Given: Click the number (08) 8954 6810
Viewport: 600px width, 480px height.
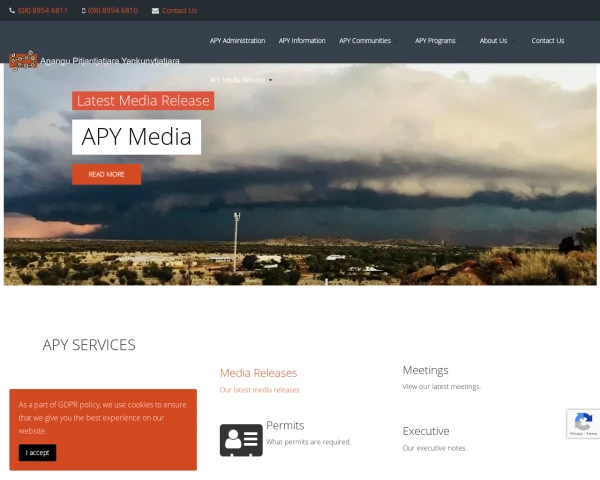Looking at the screenshot, I should tap(112, 11).
